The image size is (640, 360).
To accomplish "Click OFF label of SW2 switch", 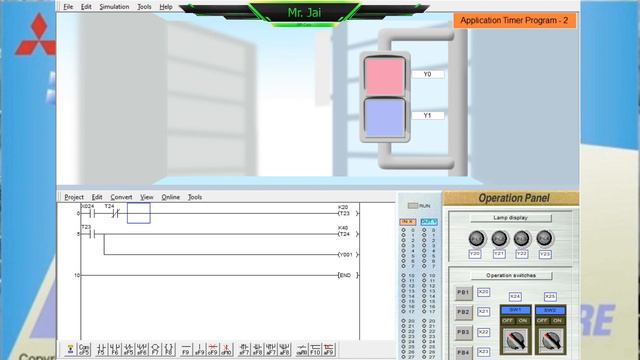I will pos(542,321).
